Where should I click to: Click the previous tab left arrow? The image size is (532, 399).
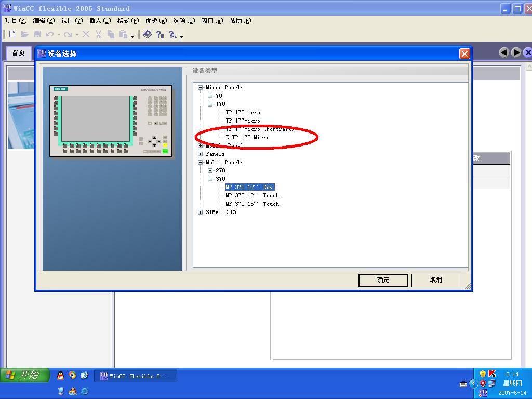coord(504,52)
